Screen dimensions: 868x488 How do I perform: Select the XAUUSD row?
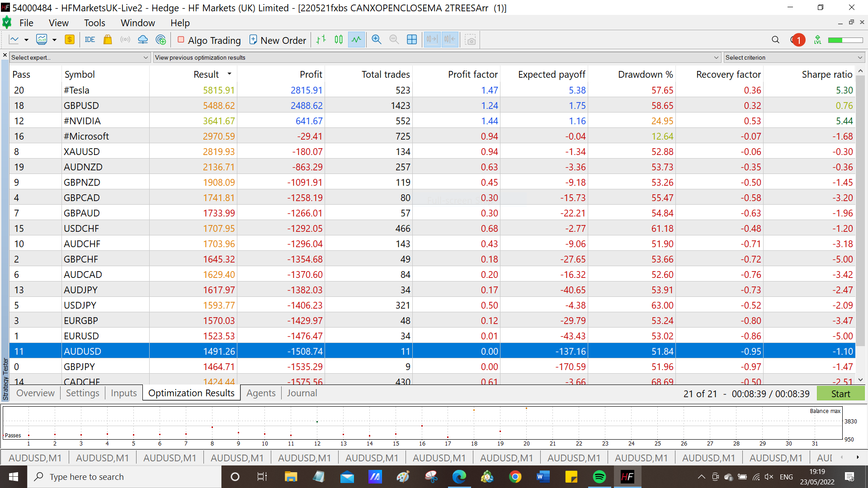pos(433,152)
